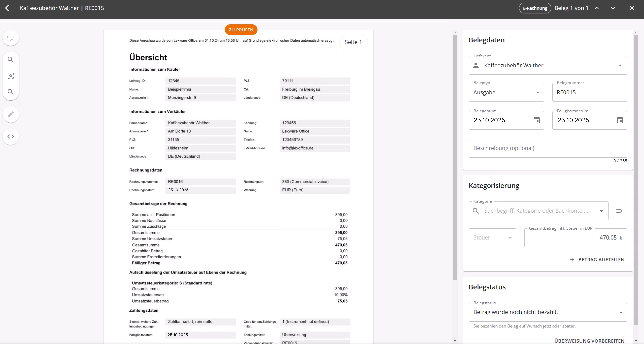The image size is (644, 344).
Task: Click Überweisung vorbereiten
Action: click(x=589, y=341)
